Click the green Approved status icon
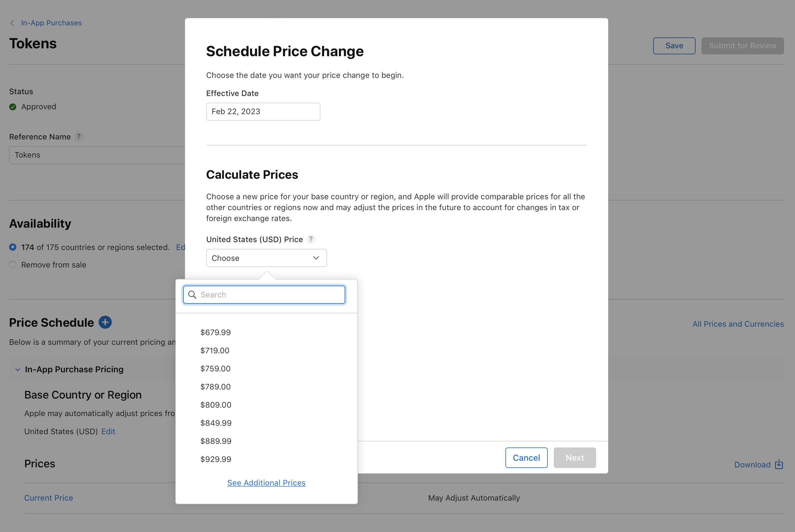Viewport: 795px width, 532px height. pyautogui.click(x=13, y=107)
